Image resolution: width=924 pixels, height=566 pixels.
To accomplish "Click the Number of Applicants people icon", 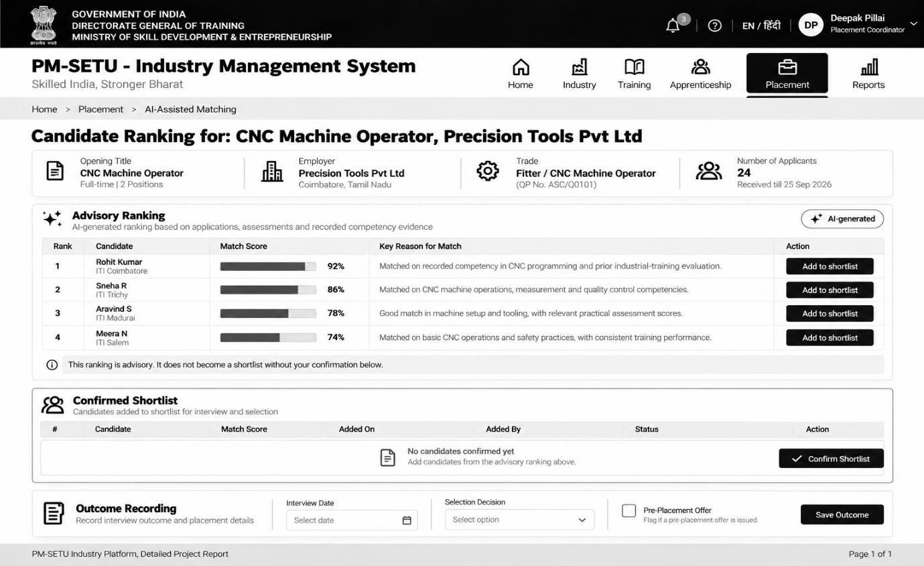I will point(709,172).
